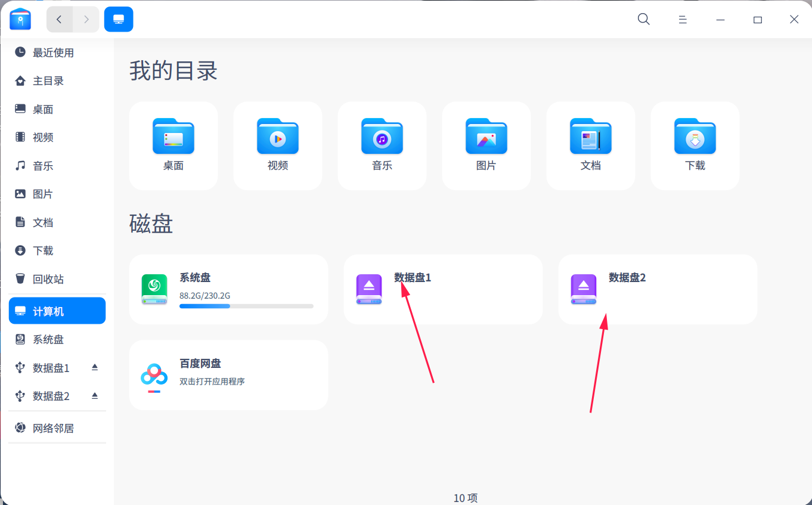Click the 回收站 sidebar icon
Image resolution: width=812 pixels, height=505 pixels.
click(x=20, y=278)
